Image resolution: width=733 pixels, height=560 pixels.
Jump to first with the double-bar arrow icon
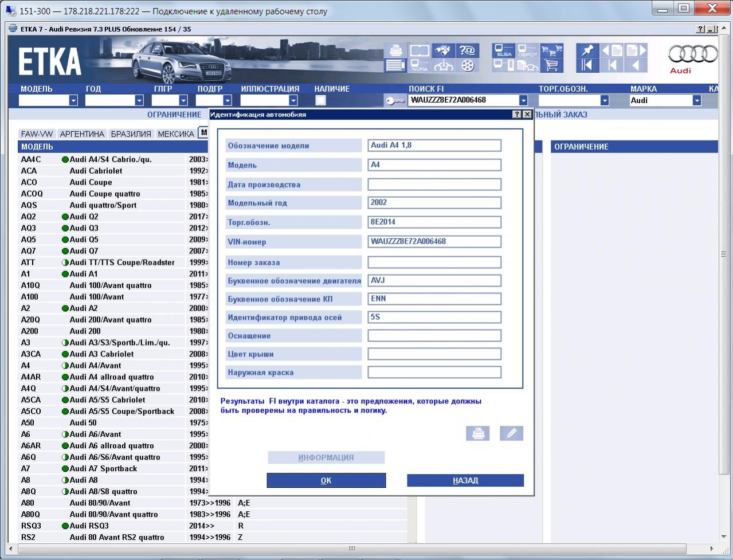587,65
